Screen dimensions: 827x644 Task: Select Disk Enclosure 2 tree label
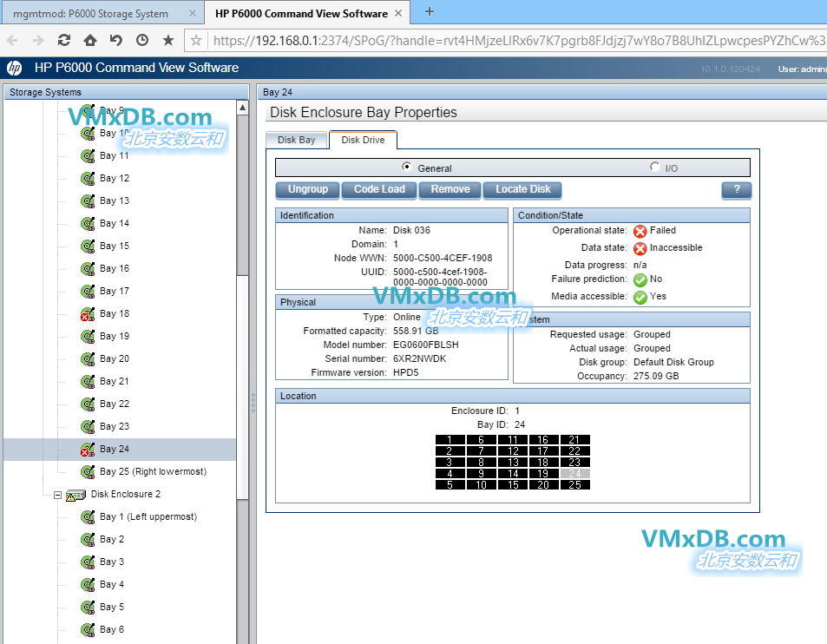click(x=126, y=494)
